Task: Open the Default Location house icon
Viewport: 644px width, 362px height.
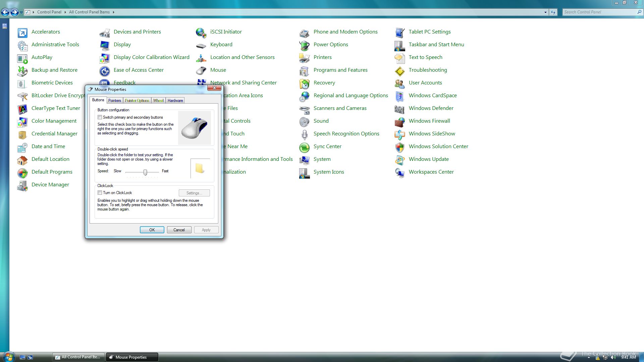Action: point(22,160)
